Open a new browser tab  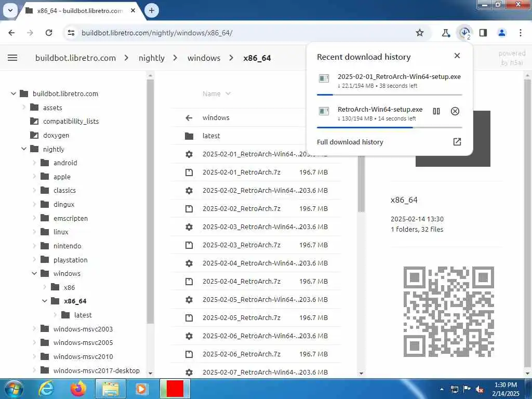(152, 10)
